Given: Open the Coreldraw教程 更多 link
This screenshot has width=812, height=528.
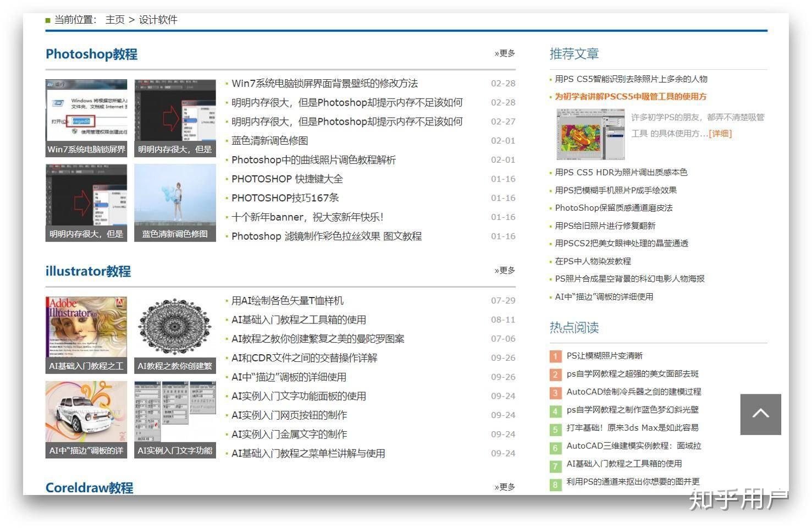Looking at the screenshot, I should point(505,487).
